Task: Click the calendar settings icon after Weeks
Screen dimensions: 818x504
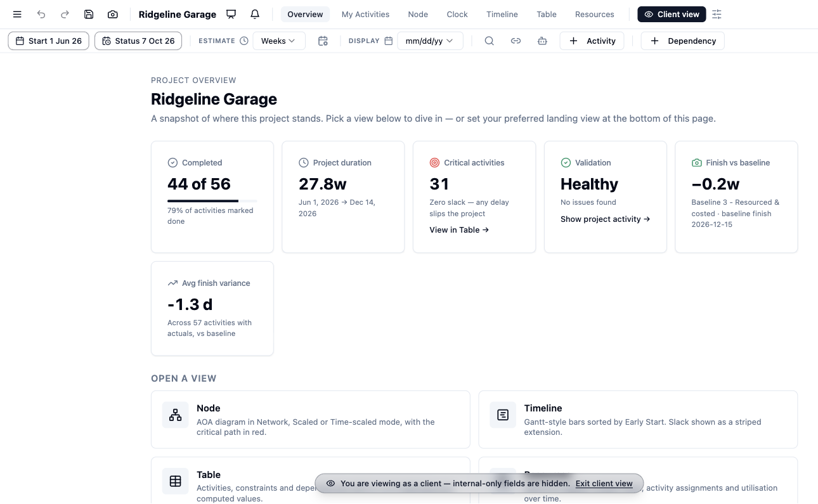Action: (x=323, y=41)
